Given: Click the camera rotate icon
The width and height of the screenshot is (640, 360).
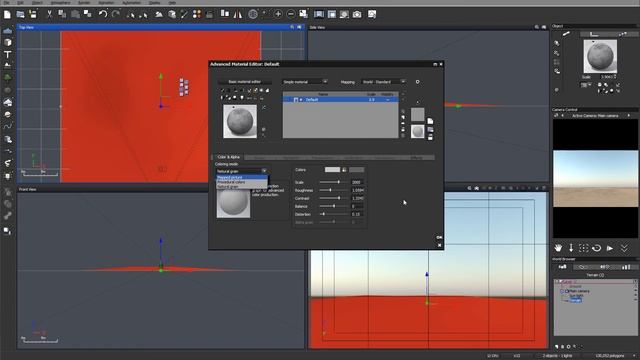Looking at the screenshot, I should pyautogui.click(x=597, y=248).
